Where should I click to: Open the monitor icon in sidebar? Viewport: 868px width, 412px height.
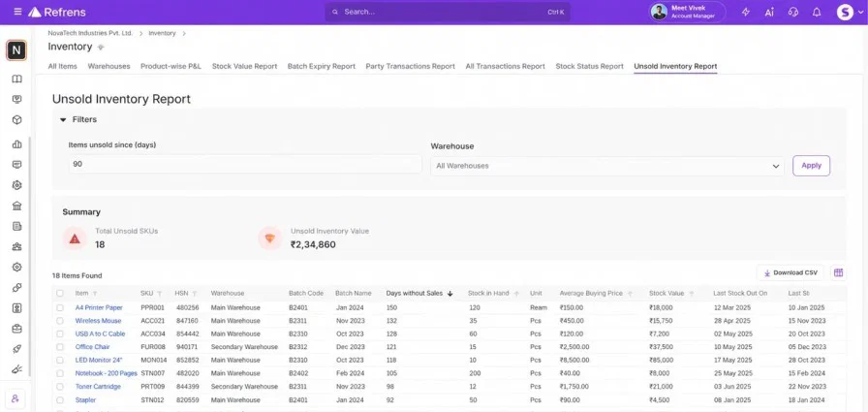click(x=16, y=99)
